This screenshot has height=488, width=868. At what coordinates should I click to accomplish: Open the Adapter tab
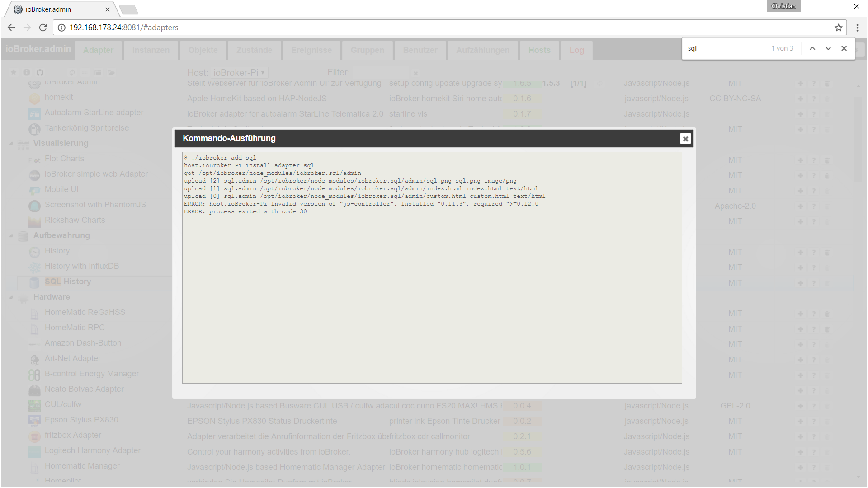coord(98,50)
